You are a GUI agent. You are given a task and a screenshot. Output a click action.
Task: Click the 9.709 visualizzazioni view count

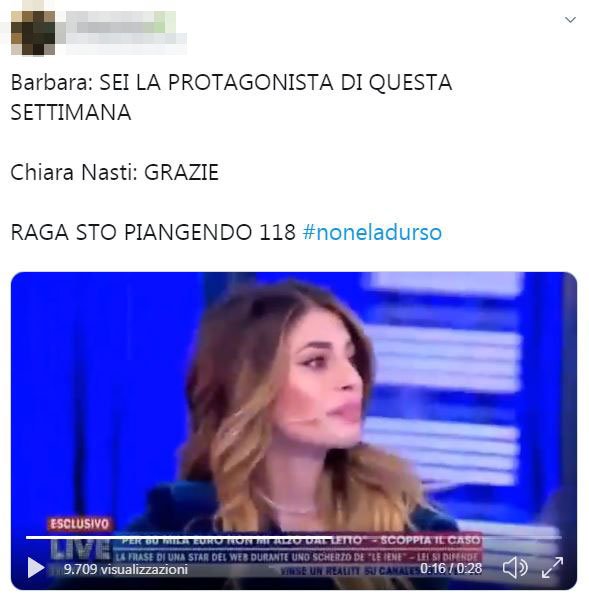(x=126, y=569)
